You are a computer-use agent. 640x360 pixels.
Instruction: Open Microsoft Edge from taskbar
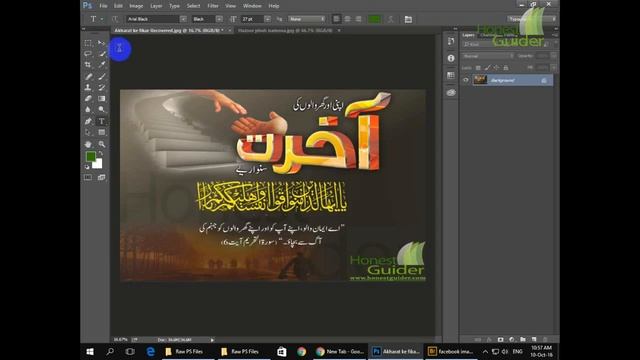click(x=150, y=351)
